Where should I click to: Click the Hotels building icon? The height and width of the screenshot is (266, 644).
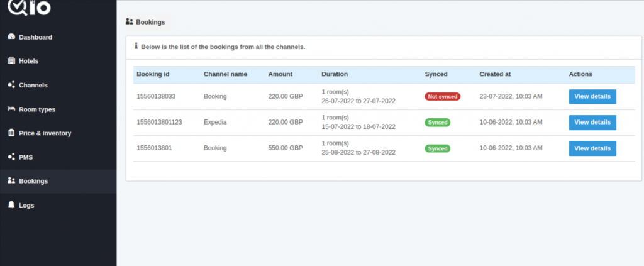pyautogui.click(x=11, y=61)
